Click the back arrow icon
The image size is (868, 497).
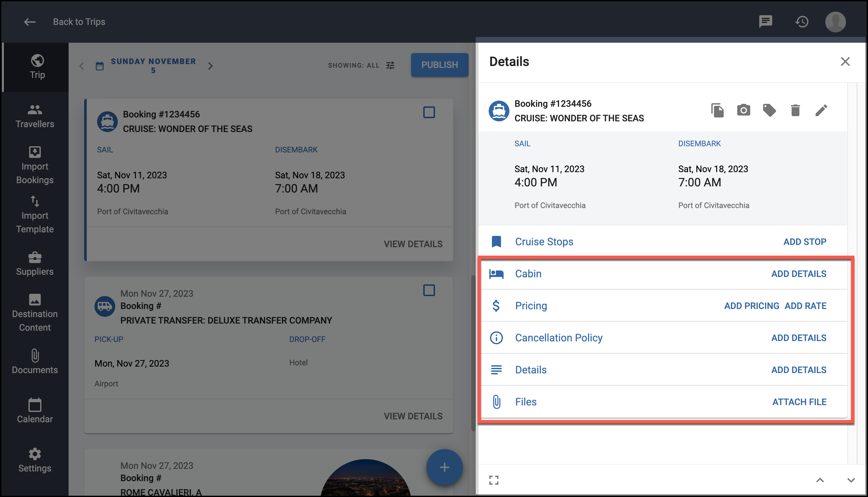[30, 22]
